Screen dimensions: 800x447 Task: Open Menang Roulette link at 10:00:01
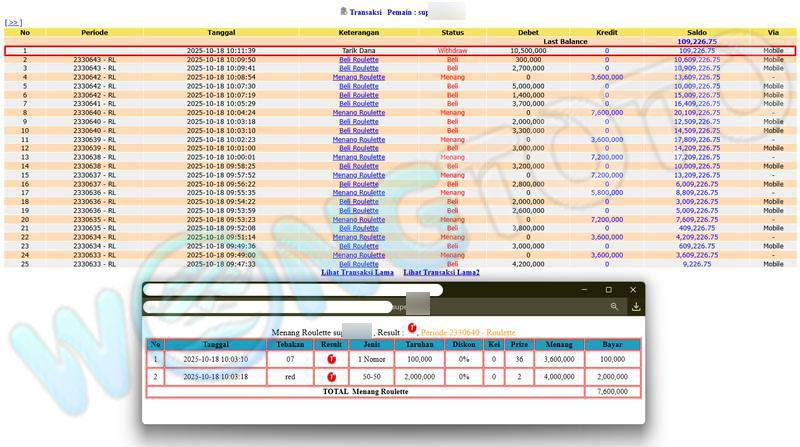359,157
